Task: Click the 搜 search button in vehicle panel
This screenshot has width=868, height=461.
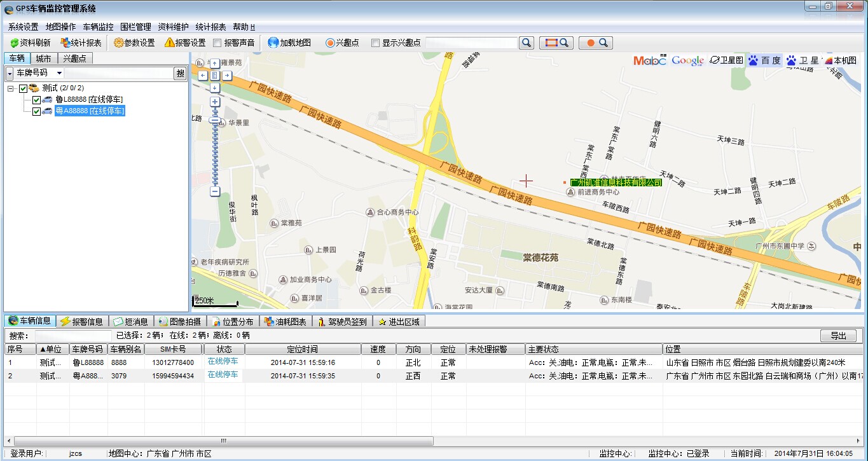Action: point(181,73)
